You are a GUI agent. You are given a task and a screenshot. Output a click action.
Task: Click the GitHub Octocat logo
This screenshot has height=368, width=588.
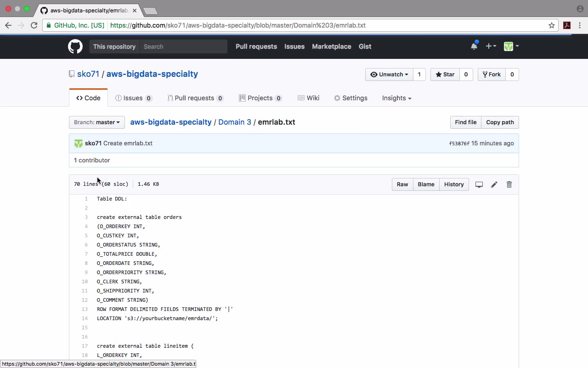(x=75, y=46)
